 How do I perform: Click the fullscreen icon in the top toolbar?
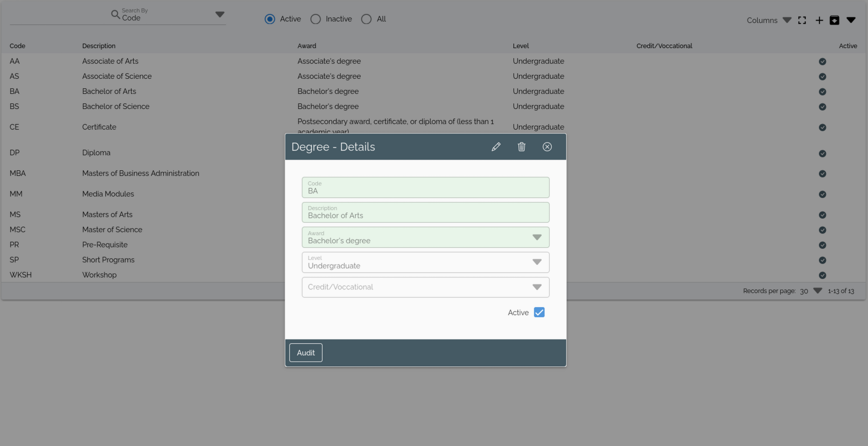tap(802, 20)
